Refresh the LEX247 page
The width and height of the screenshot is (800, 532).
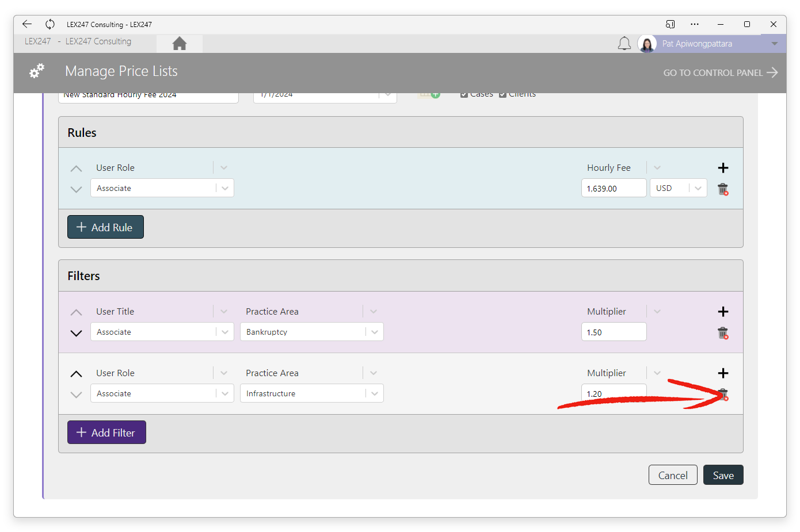[x=50, y=24]
